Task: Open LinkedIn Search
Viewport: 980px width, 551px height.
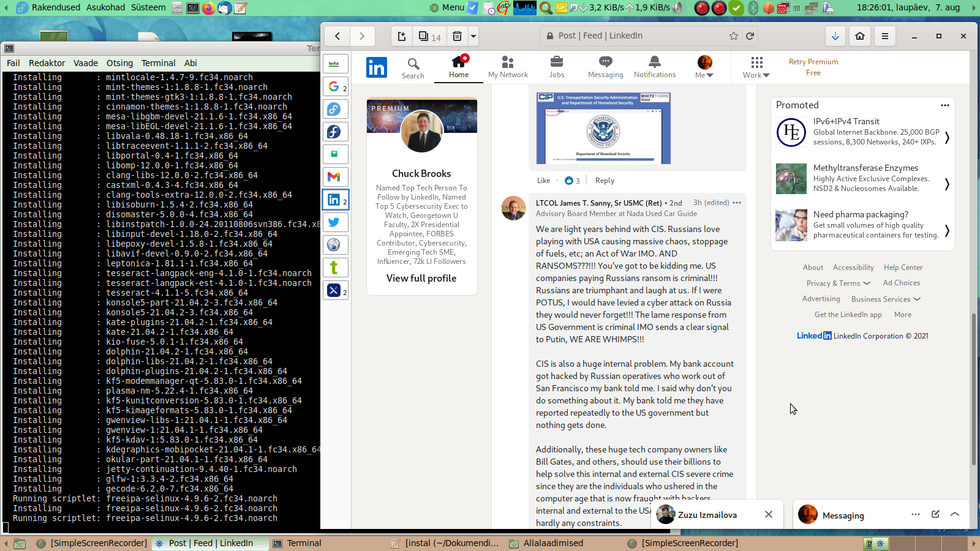Action: (x=413, y=68)
